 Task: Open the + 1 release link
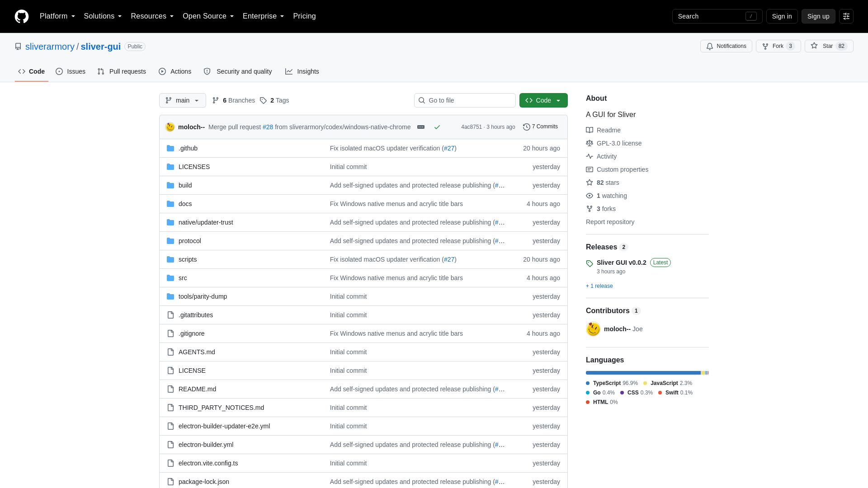pyautogui.click(x=599, y=286)
